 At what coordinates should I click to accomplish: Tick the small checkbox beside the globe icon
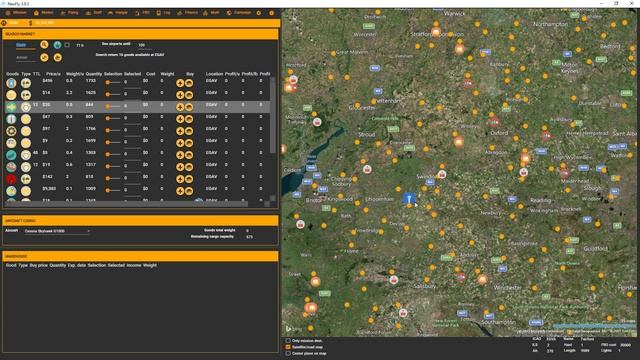click(67, 45)
